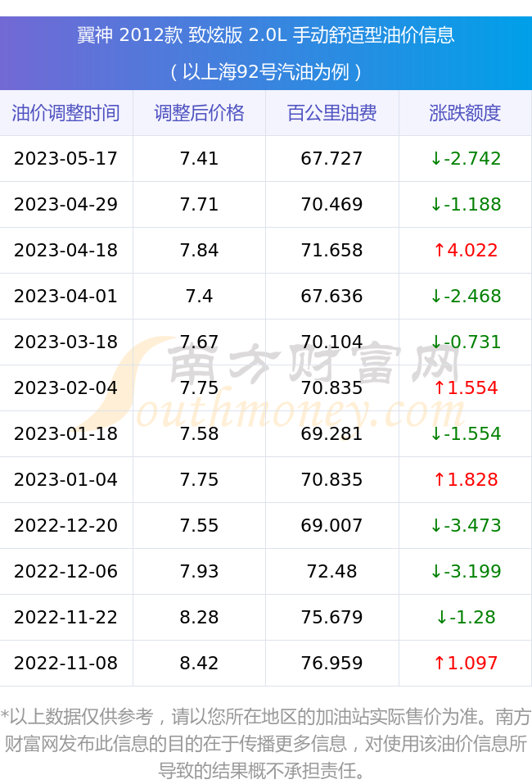Viewport: 532px width, 784px height.
Task: Click the red up arrow 1.828 value
Action: coord(466,479)
